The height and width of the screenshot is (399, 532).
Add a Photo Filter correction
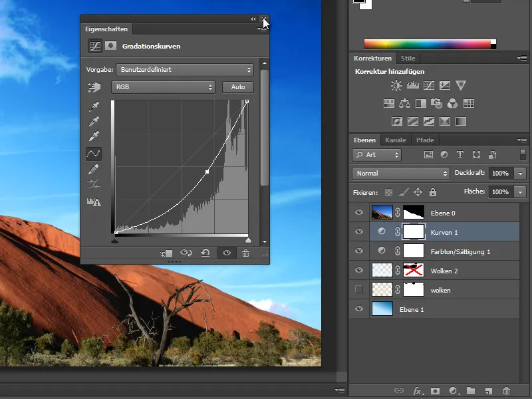[436, 103]
